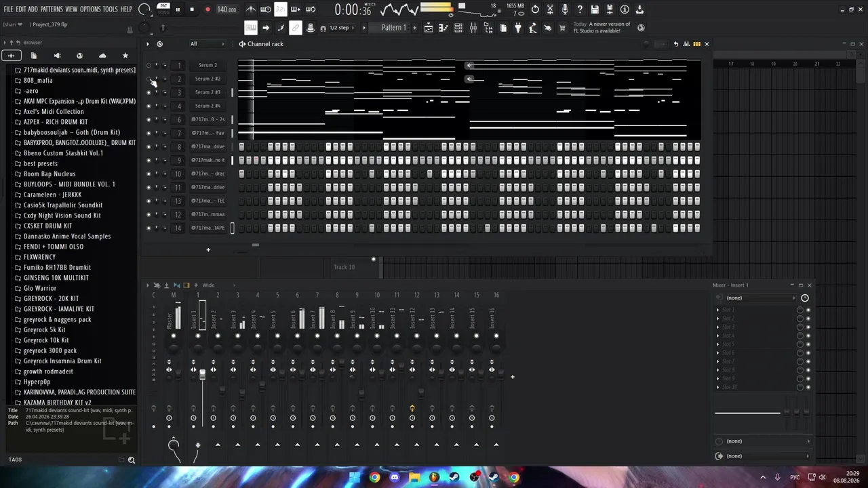The width and height of the screenshot is (868, 488).
Task: Click the 140.000 tempo field
Action: pyautogui.click(x=226, y=9)
